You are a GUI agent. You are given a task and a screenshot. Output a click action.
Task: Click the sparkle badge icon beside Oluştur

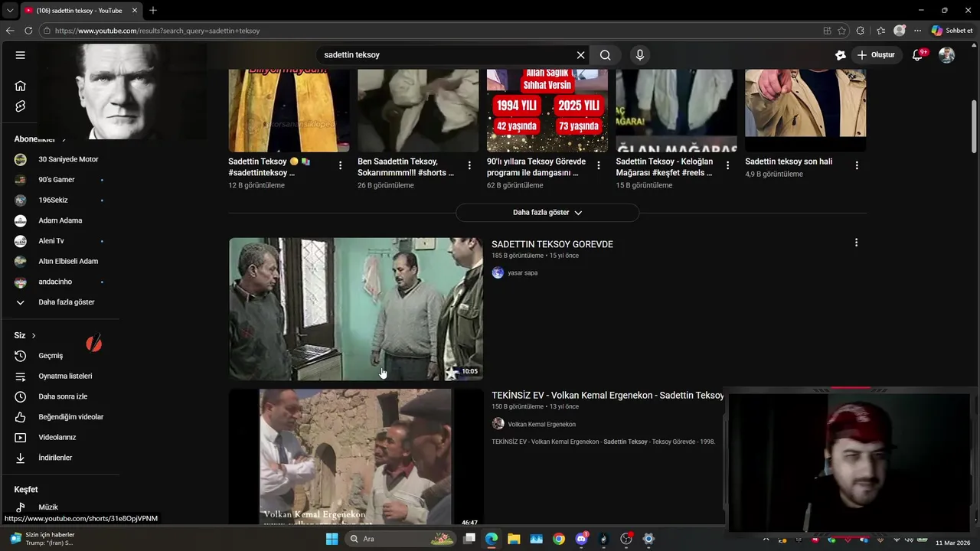pos(841,55)
